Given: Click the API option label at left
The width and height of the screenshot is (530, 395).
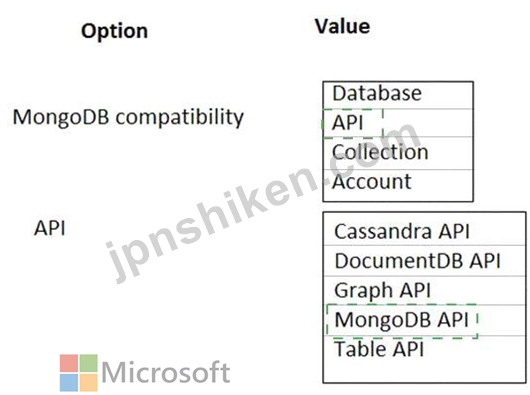Looking at the screenshot, I should pos(50,228).
